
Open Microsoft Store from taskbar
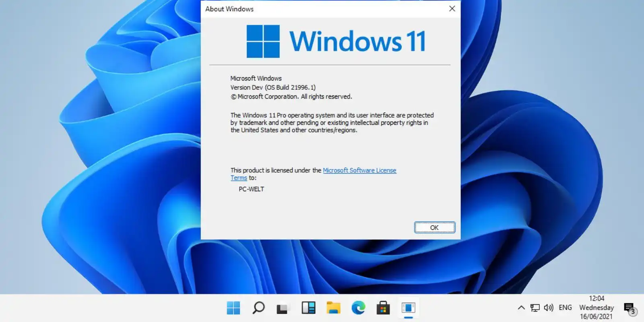[x=383, y=308]
